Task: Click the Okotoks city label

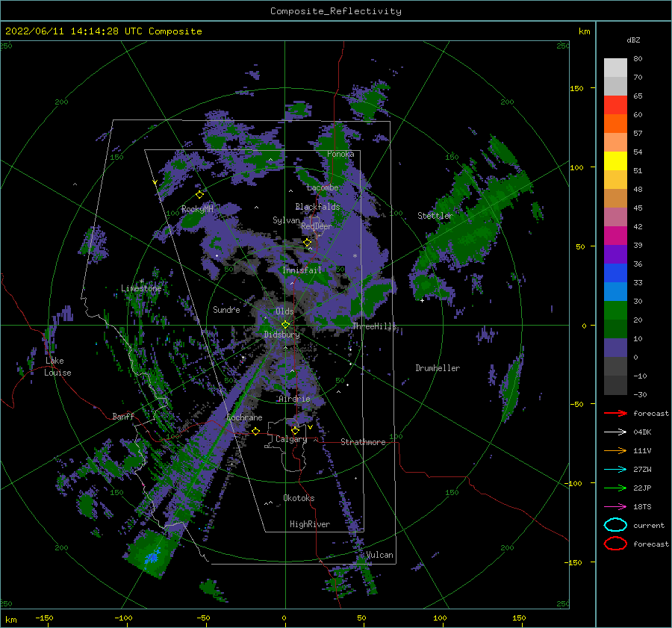Action: tap(299, 498)
